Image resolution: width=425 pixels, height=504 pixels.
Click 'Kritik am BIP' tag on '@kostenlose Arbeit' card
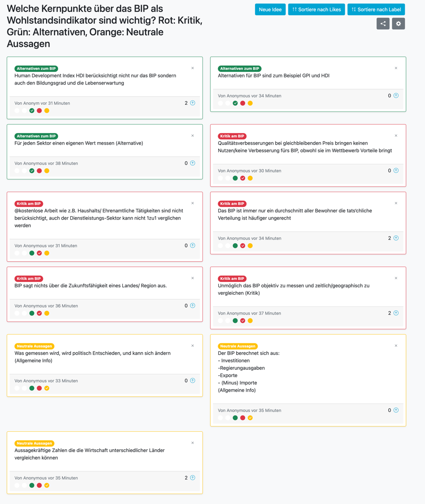click(29, 204)
